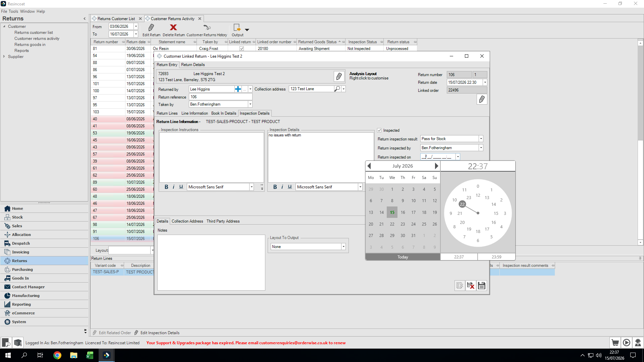Open Excel from the taskbar

point(90,355)
